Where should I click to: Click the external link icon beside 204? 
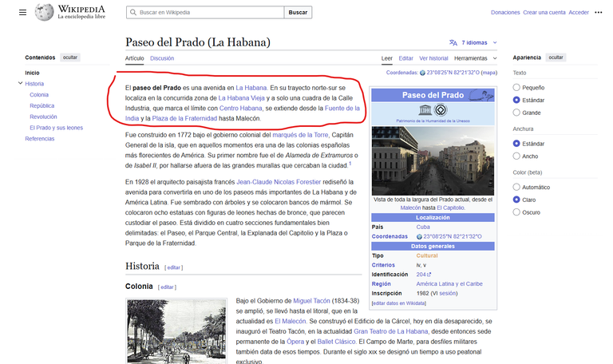429,275
